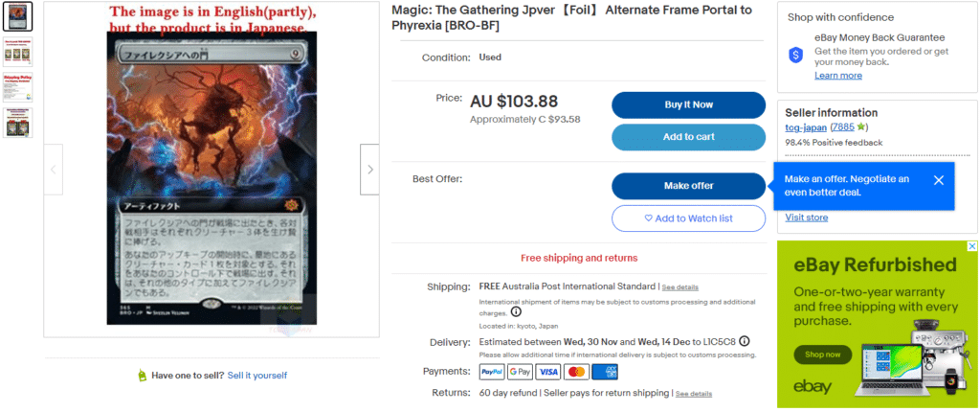Click the eBay Money Back Guarantee shield icon
The width and height of the screenshot is (980, 412).
tap(794, 56)
